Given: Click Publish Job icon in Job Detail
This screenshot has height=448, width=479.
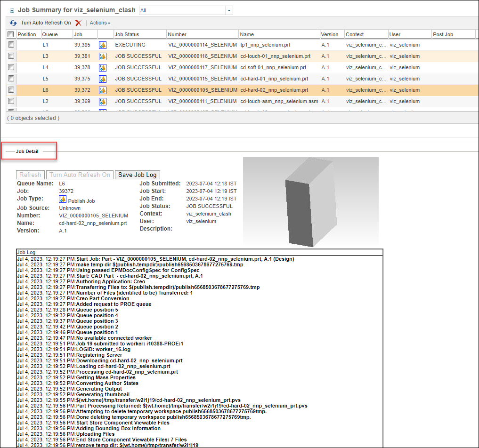Looking at the screenshot, I should 63,199.
